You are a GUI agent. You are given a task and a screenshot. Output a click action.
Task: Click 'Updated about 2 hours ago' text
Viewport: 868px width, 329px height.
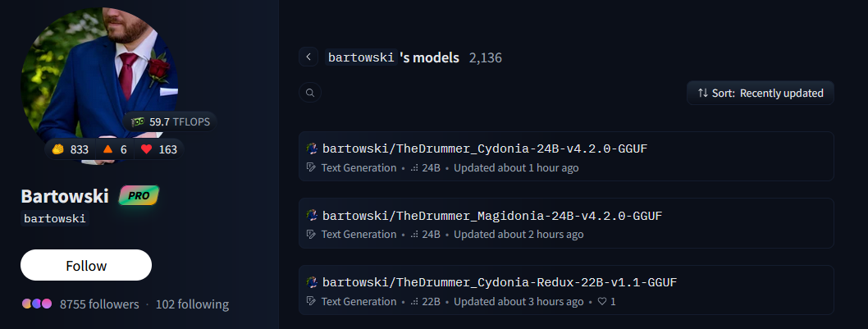point(519,235)
